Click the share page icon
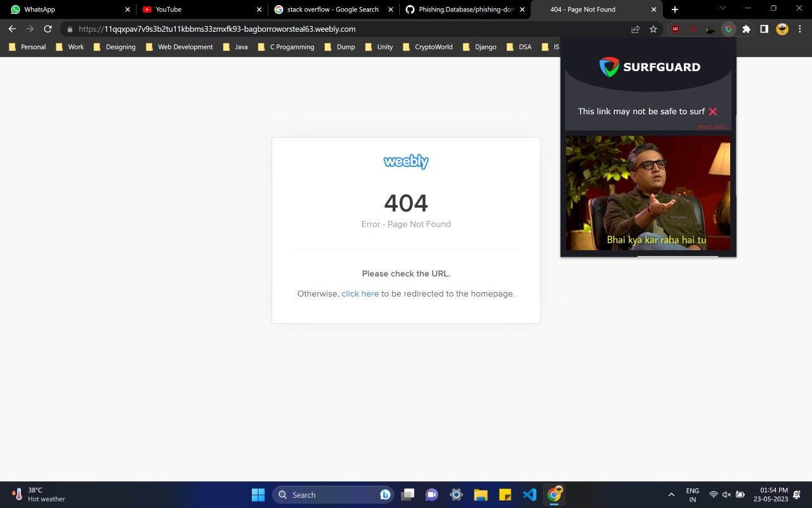The image size is (812, 508). pos(636,29)
